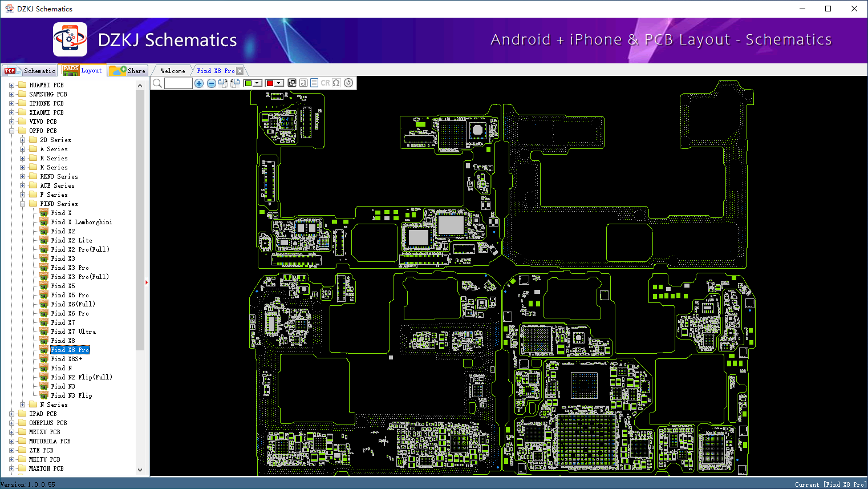Toggle the Omega resistance icon
Screen dimensions: 868x489
click(x=336, y=83)
